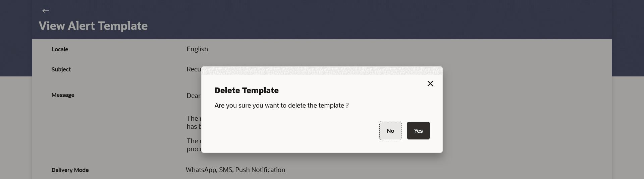Click the Subject field label
The image size is (644, 179).
coord(61,69)
